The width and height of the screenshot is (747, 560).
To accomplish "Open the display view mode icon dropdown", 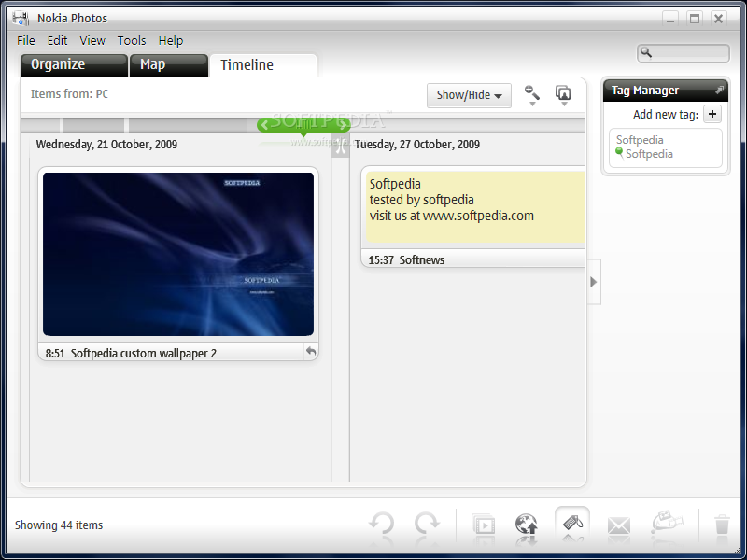I will pyautogui.click(x=563, y=95).
